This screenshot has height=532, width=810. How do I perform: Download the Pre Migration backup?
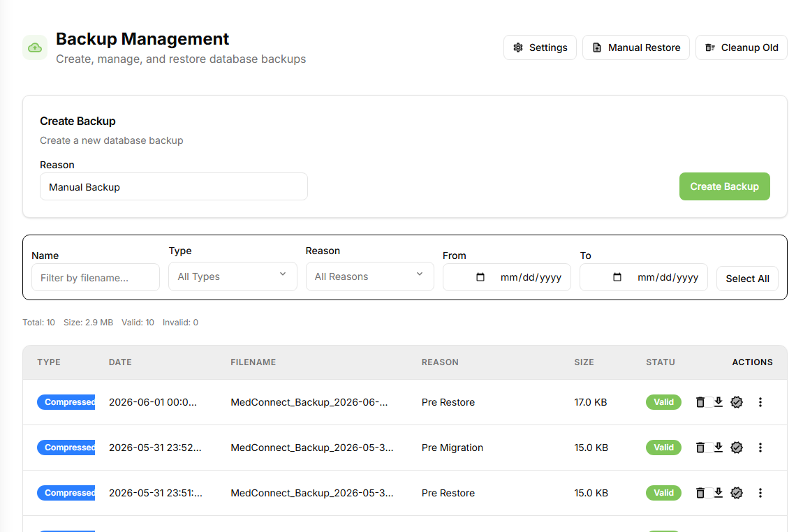coord(719,448)
